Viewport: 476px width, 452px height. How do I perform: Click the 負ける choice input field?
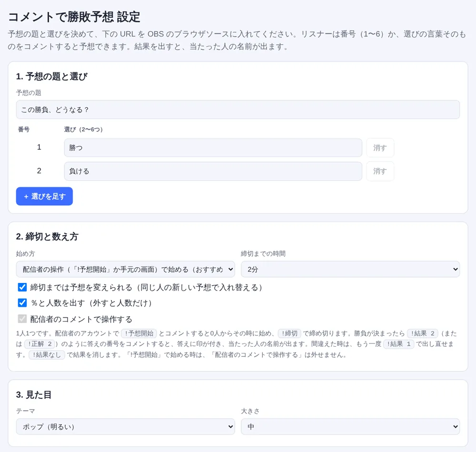pos(213,171)
